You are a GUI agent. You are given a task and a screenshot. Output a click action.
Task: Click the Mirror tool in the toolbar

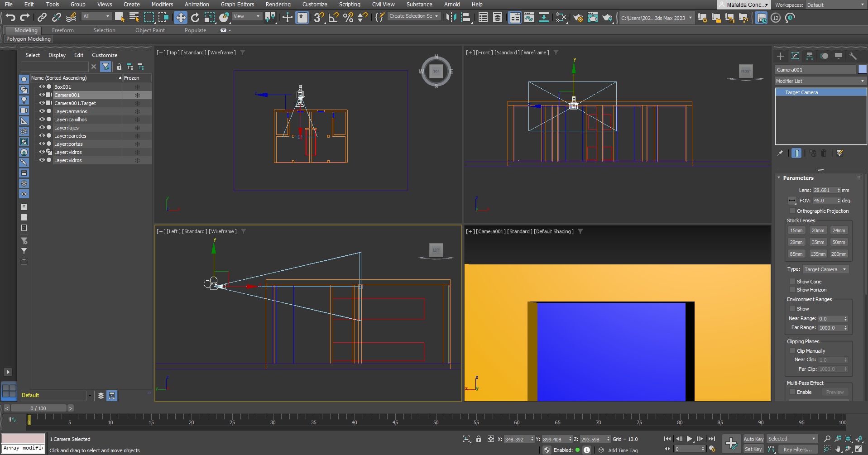coord(451,18)
